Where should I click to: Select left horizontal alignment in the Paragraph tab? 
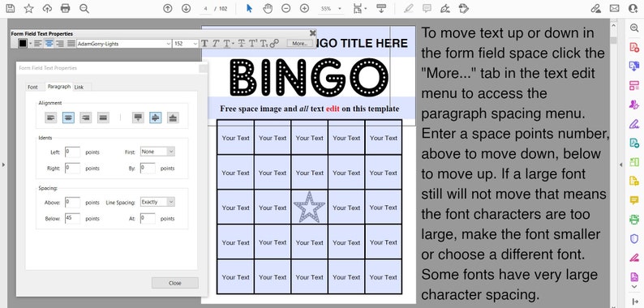point(50,118)
